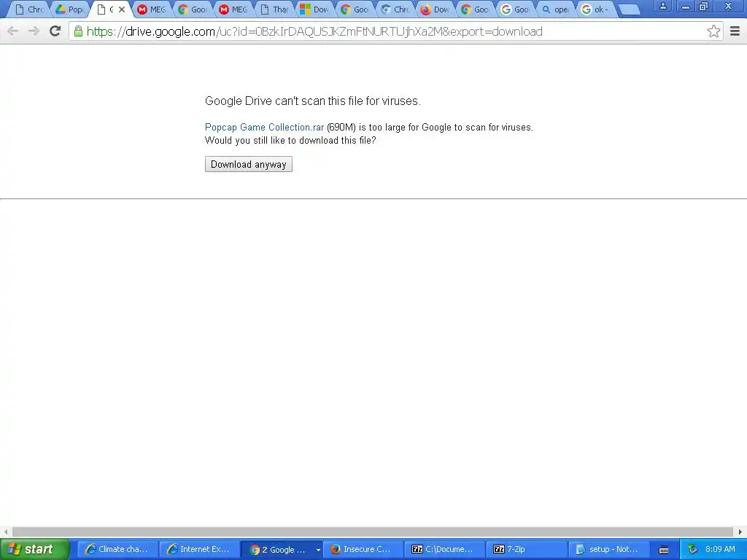Click the horizontal scrollbar left arrow
This screenshot has width=747, height=560.
pyautogui.click(x=5, y=532)
